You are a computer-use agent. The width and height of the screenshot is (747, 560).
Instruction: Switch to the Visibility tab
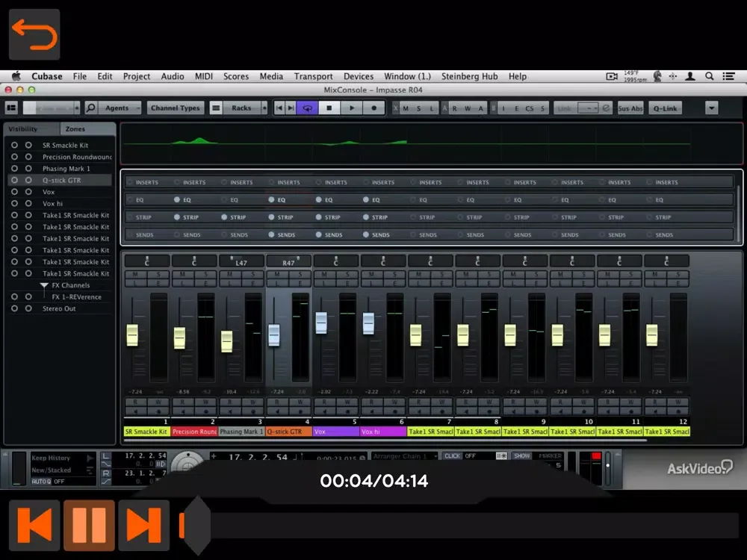point(31,128)
